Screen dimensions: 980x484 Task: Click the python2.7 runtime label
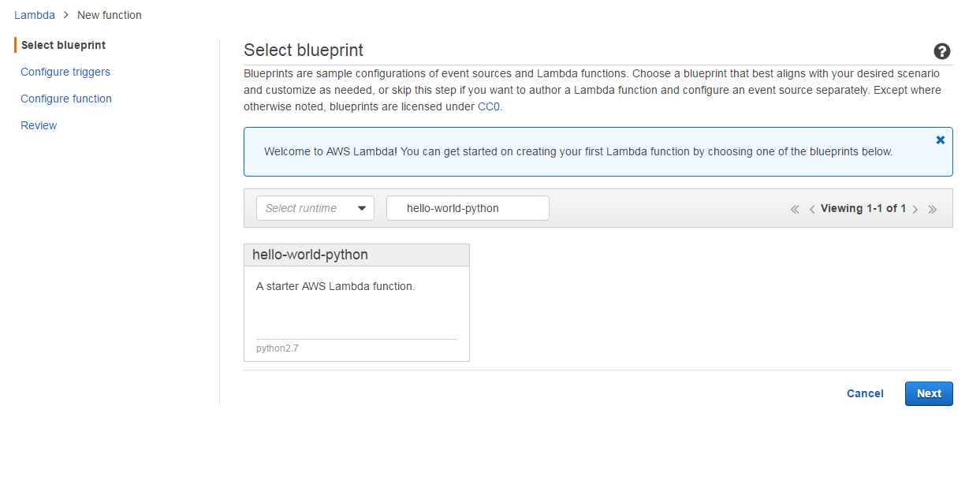(x=278, y=348)
